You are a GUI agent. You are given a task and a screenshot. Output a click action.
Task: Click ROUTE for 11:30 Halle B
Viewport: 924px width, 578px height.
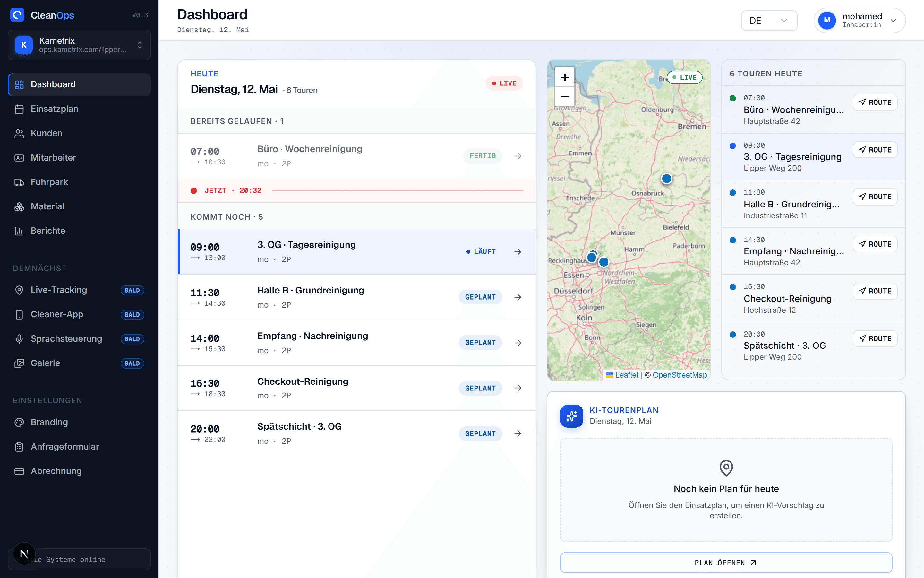point(875,197)
